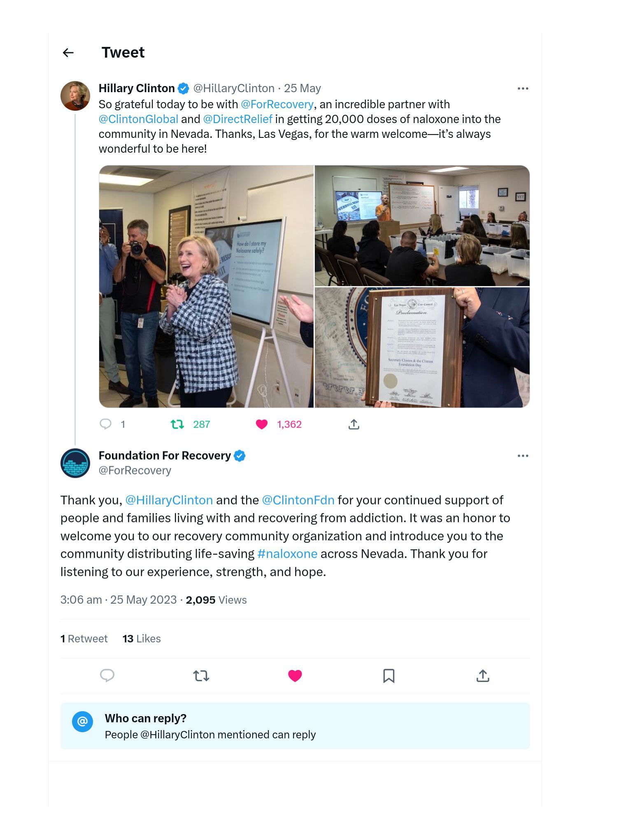Screen dimensions: 621x840
Task: Open the photo of the woman in the plaid jacket
Action: [206, 286]
